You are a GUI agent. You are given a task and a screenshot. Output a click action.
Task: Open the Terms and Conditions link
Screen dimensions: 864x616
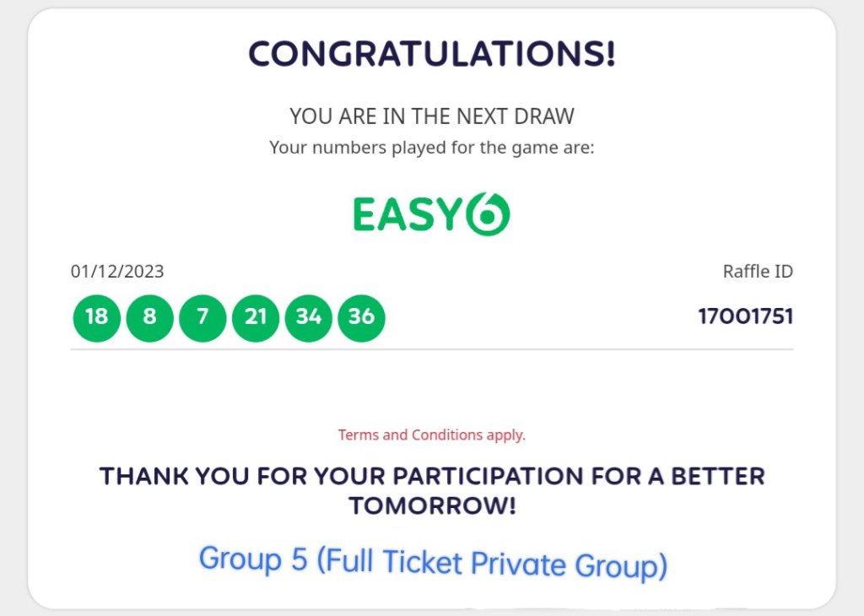tap(431, 435)
